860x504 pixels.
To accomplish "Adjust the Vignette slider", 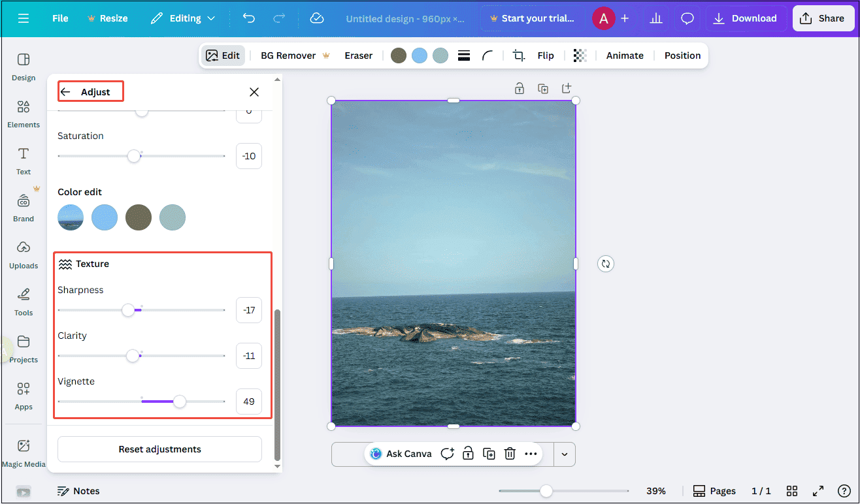I will [180, 402].
